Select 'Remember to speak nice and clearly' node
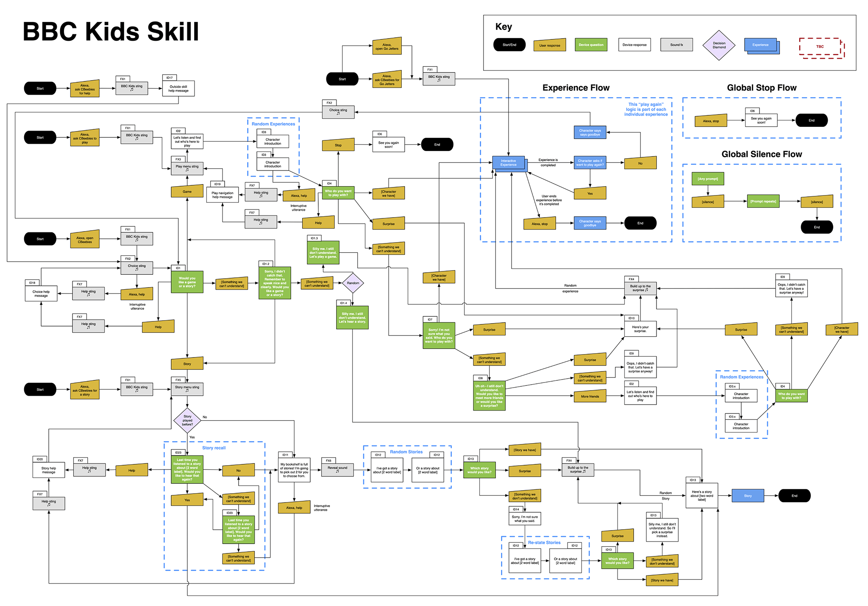Image resolution: width=868 pixels, height=606 pixels. [275, 282]
